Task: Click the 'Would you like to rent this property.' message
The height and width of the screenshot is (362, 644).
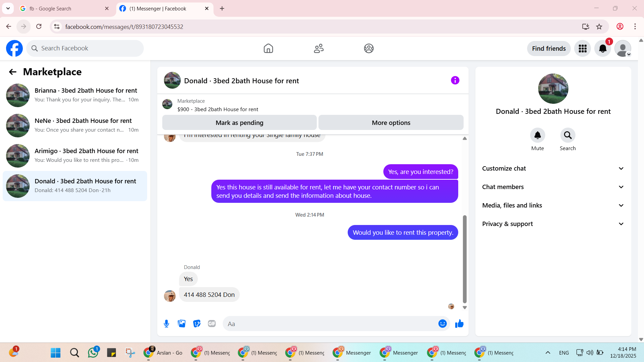Action: (x=403, y=233)
